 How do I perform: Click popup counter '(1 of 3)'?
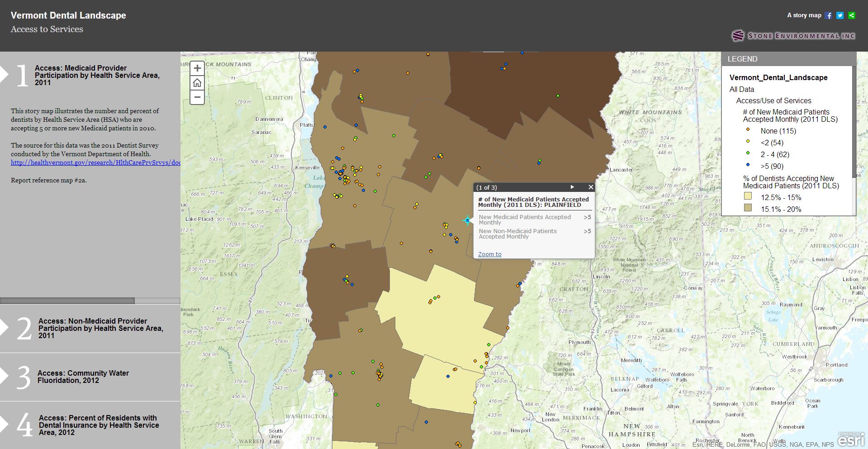tap(487, 187)
